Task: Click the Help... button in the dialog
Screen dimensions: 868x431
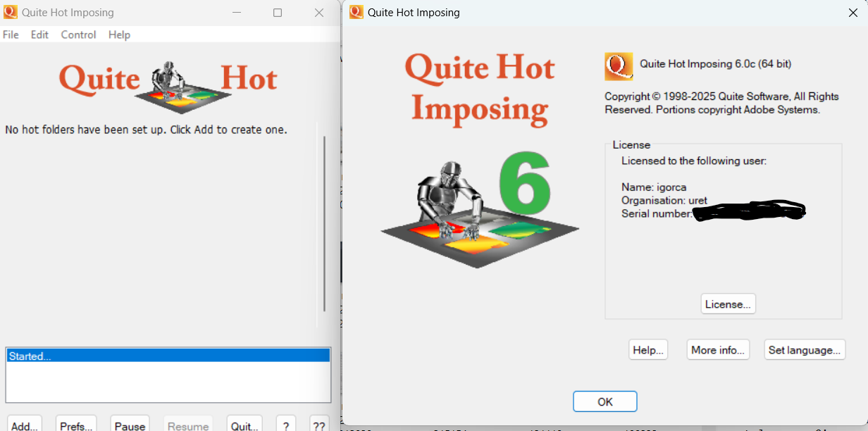Action: coord(648,350)
